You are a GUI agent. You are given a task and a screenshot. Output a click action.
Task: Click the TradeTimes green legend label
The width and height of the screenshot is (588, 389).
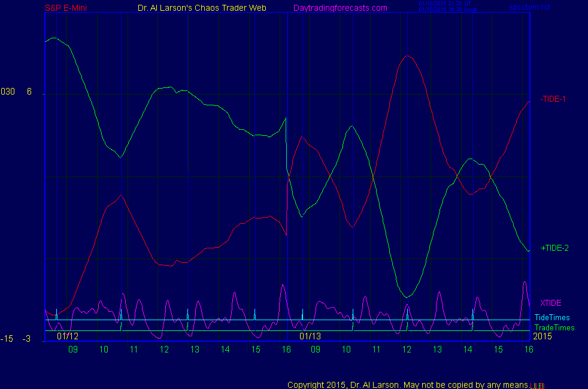[554, 327]
